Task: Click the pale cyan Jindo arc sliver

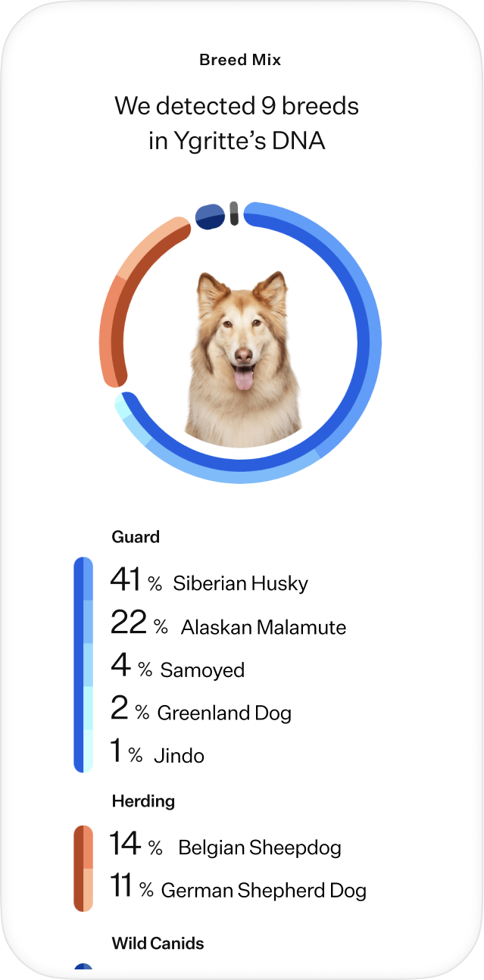Action: (123, 405)
